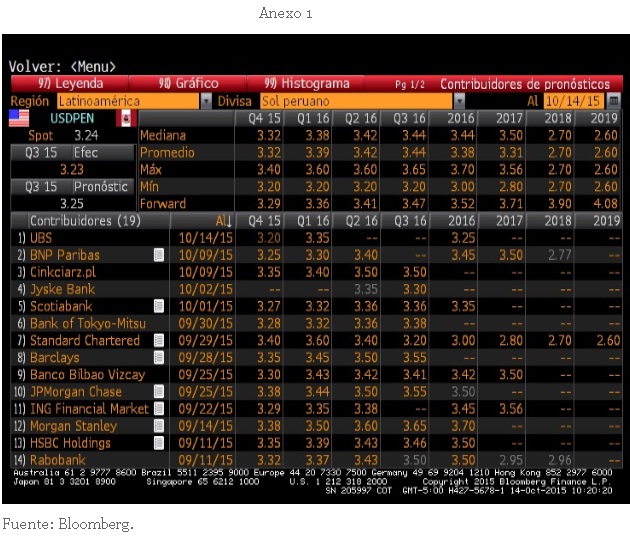Switch to the Gráfico tab
Image resolution: width=630 pixels, height=541 pixels.
pyautogui.click(x=189, y=84)
